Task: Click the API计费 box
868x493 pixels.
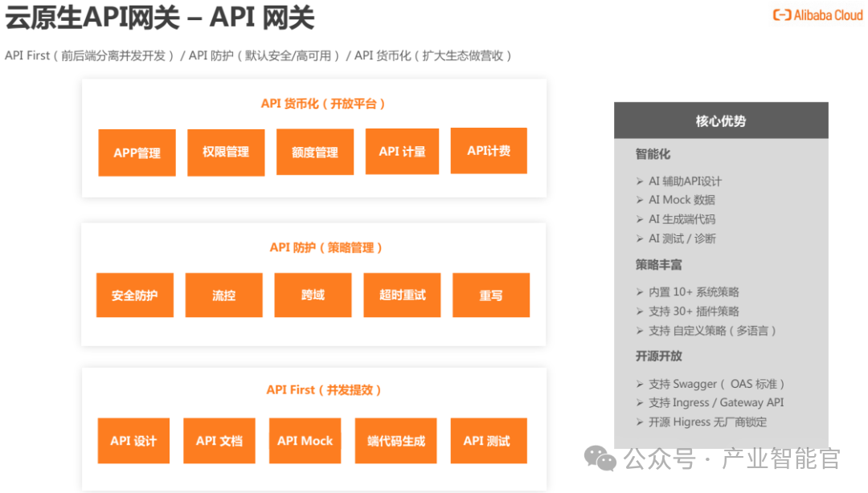Action: 489,150
